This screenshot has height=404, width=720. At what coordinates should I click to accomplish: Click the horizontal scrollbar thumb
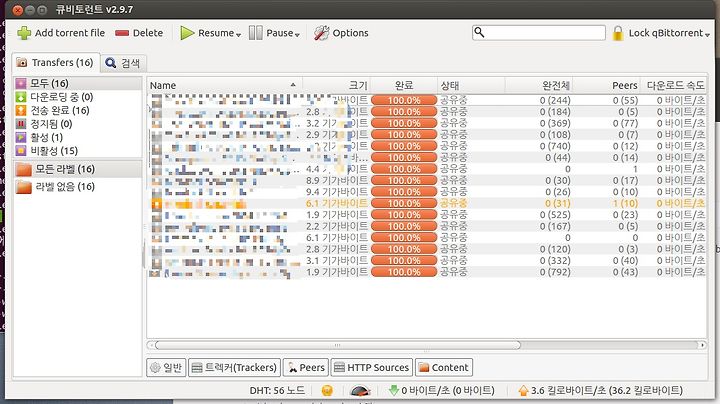click(x=338, y=345)
